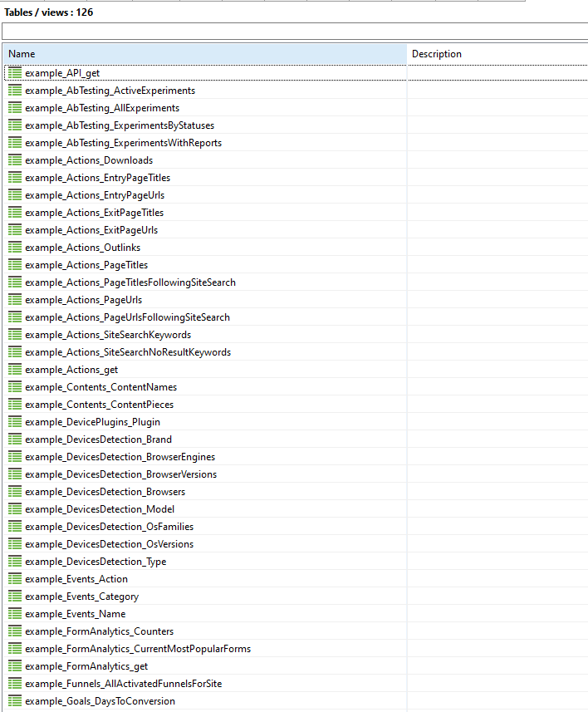Image resolution: width=588 pixels, height=712 pixels.
Task: Click the table icon beside example_DevicesDetection_Brand
Action: pyautogui.click(x=15, y=439)
